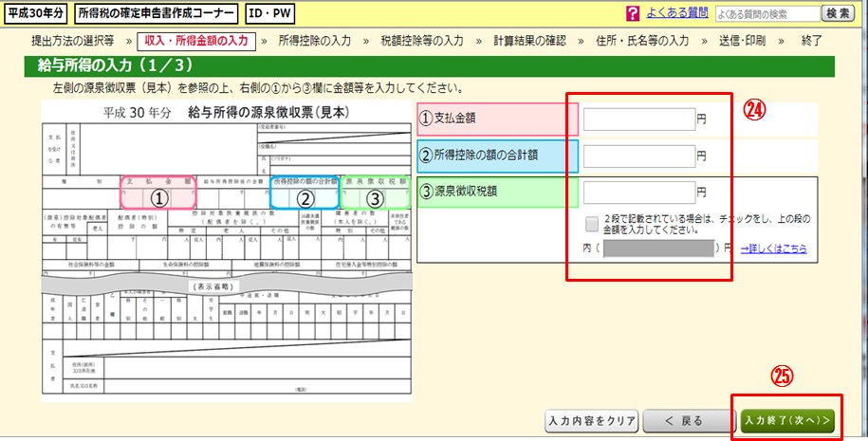
Task: Click the 平成30年分 header label
Action: [35, 14]
